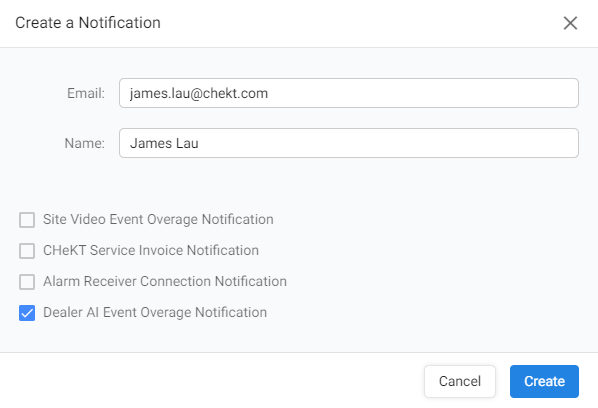
Task: Tick the CHeKT Service Invoice Notification checkbox
Action: [x=27, y=251]
